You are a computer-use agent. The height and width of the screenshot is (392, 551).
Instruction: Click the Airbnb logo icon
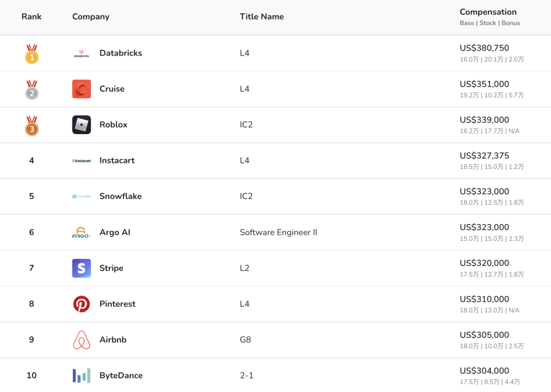coord(82,340)
